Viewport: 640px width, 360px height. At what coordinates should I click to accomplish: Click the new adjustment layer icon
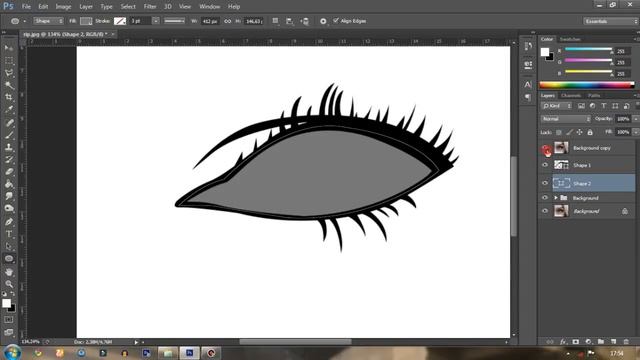[588, 341]
